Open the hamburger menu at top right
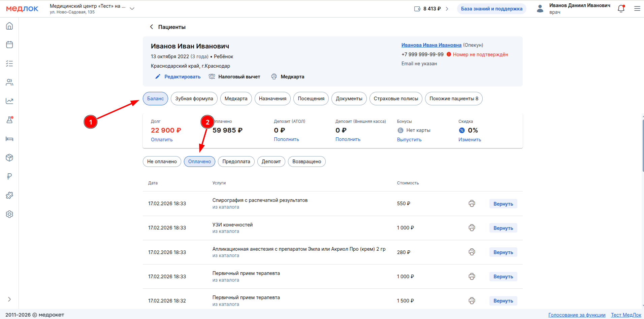The height and width of the screenshot is (319, 644). pos(637,9)
